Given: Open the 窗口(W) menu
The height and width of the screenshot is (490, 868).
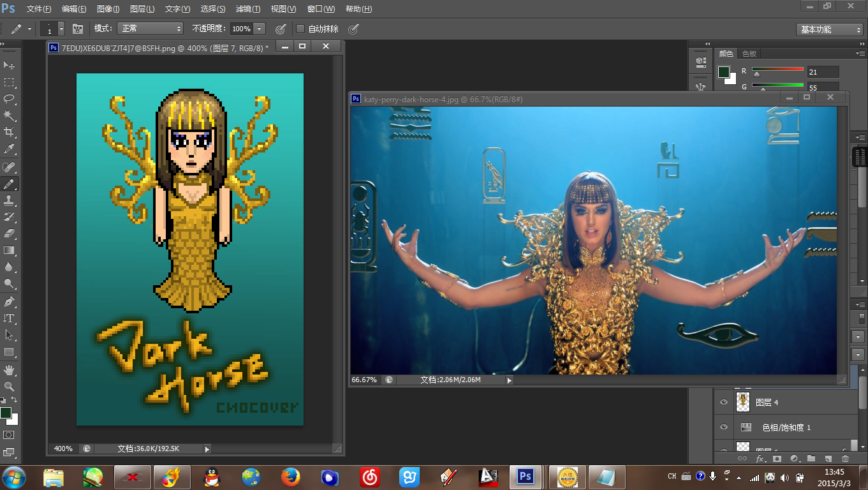Looking at the screenshot, I should (321, 9).
